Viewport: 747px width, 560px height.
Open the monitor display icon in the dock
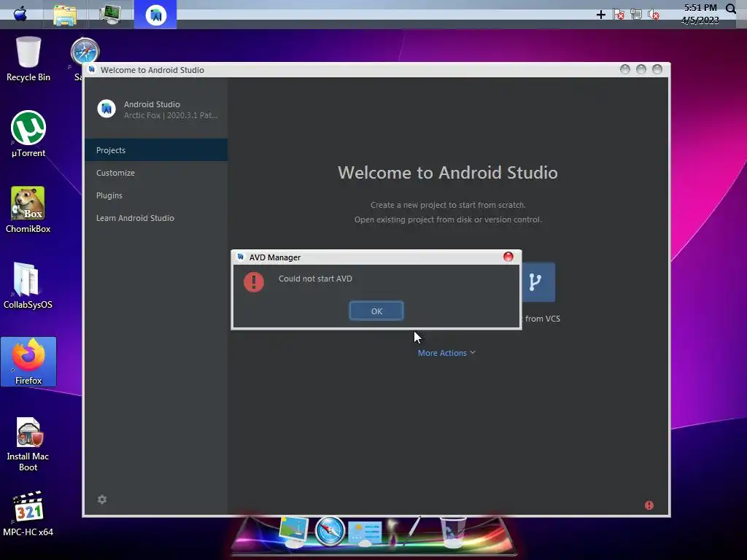(x=293, y=532)
